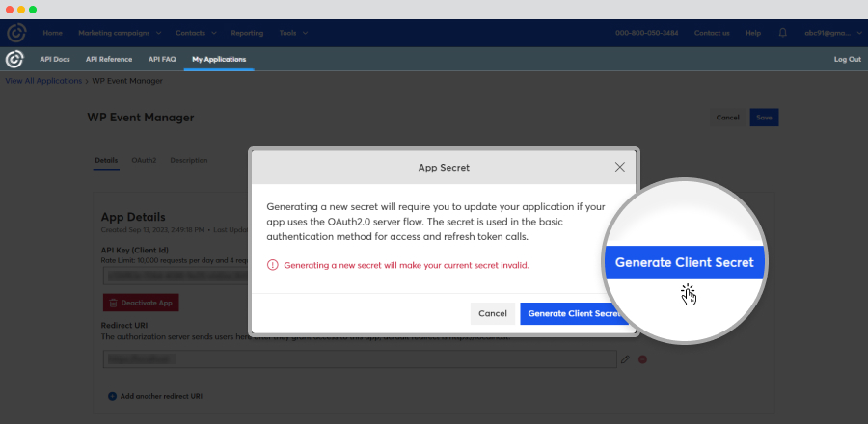Viewport: 868px width, 424px height.
Task: Switch to the Description tab
Action: (x=189, y=160)
